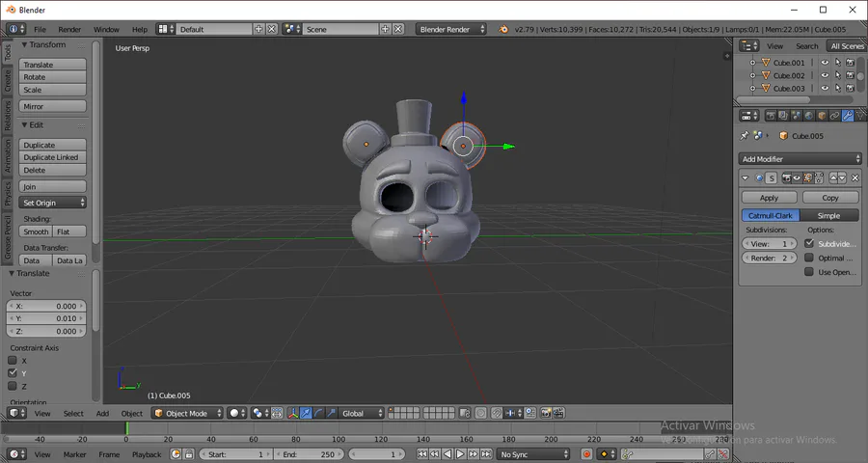Uncheck the Y constraint axis box
Screen dimensions: 868x463
tap(13, 372)
